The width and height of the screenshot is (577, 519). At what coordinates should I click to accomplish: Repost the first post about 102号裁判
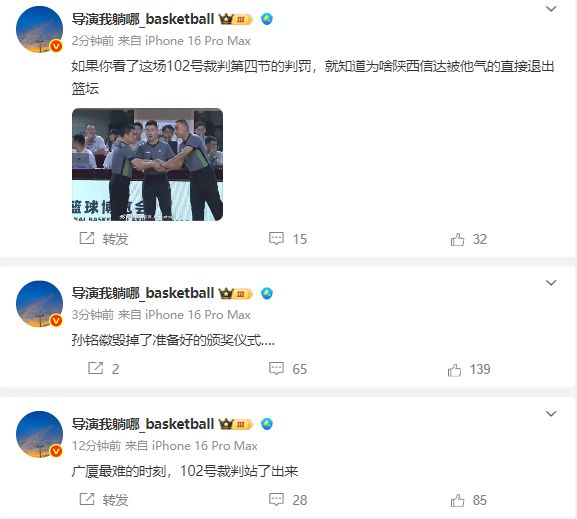(x=104, y=239)
